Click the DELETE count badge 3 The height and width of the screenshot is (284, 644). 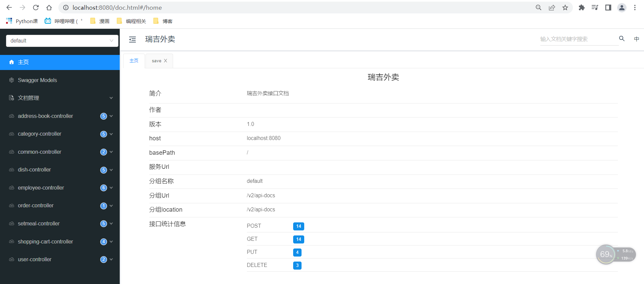[297, 265]
